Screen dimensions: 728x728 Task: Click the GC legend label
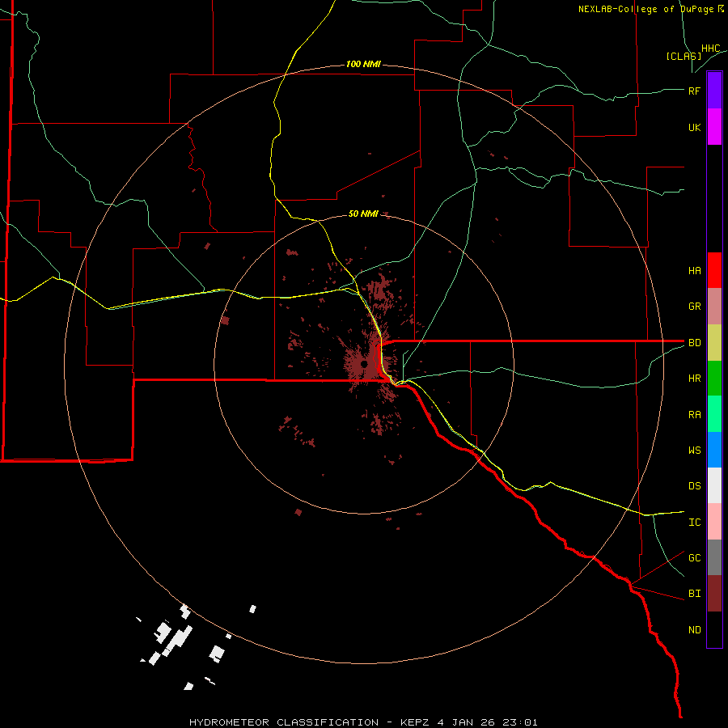click(x=694, y=557)
